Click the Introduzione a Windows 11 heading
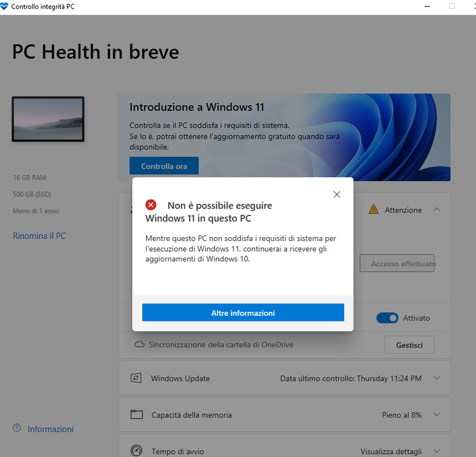This screenshot has width=476, height=457. 197,107
